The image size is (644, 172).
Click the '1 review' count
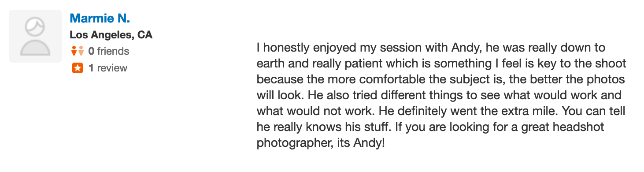tap(107, 68)
